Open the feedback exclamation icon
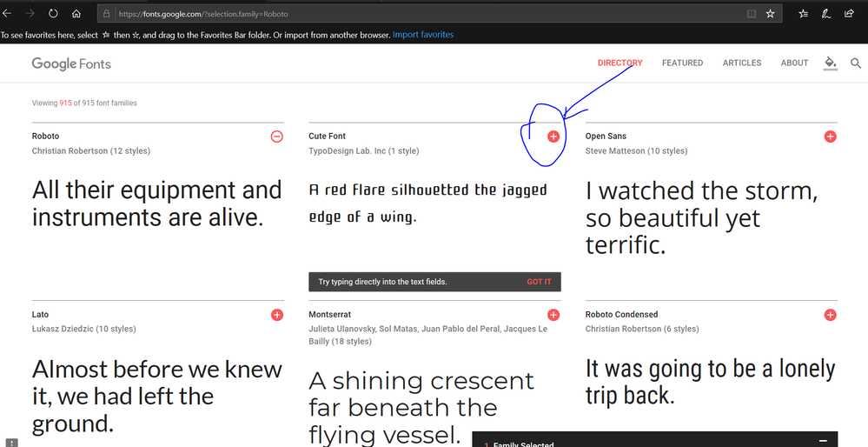This screenshot has height=447, width=868. (x=11, y=443)
